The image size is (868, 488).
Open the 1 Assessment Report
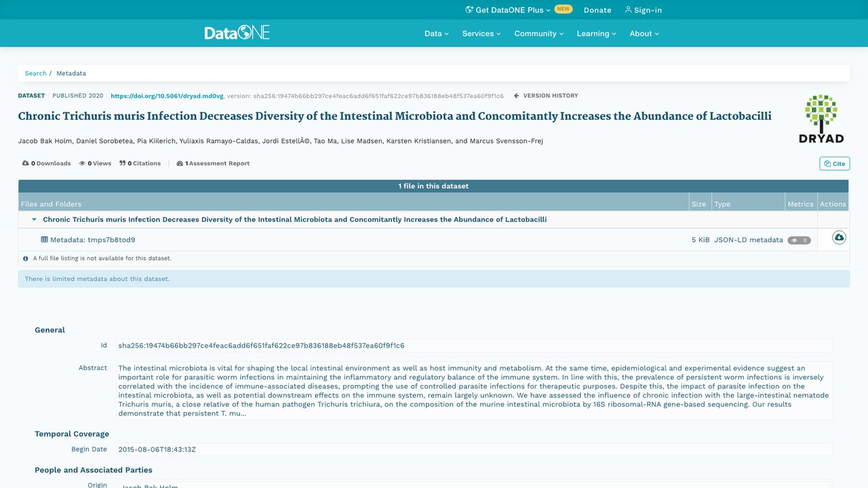(x=213, y=163)
